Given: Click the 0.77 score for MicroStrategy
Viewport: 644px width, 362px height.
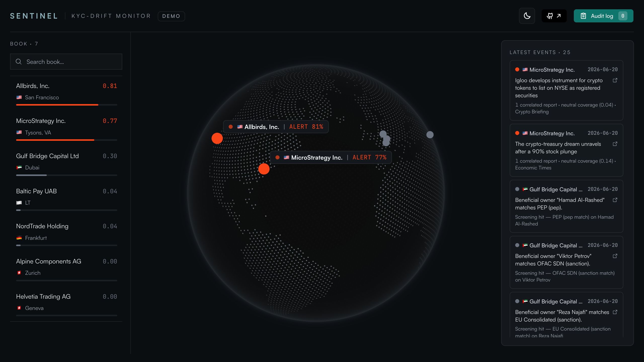Looking at the screenshot, I should (110, 121).
